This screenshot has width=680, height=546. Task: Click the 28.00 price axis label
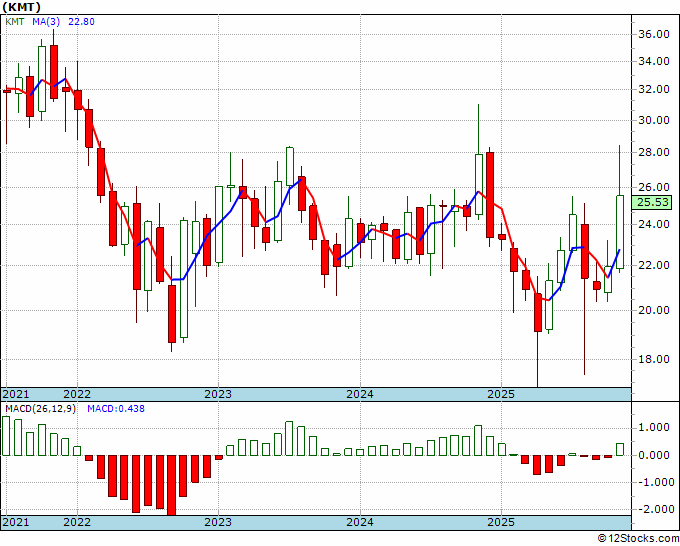click(x=654, y=152)
